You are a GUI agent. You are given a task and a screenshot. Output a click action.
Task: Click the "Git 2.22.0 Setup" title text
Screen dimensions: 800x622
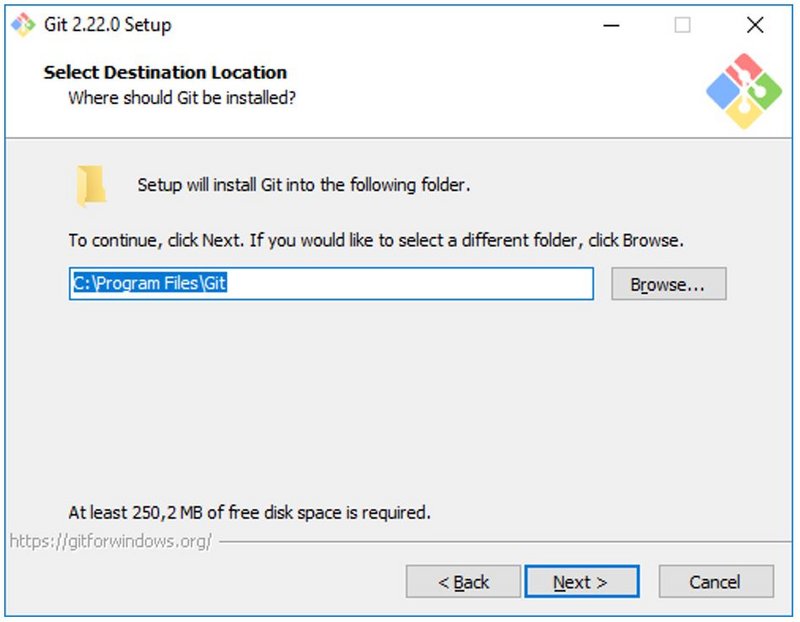tap(107, 25)
